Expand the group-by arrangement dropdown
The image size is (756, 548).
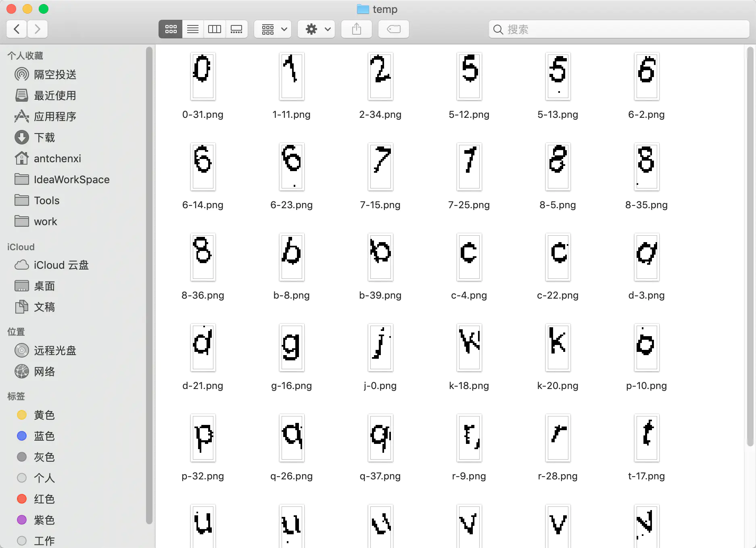[x=273, y=29]
